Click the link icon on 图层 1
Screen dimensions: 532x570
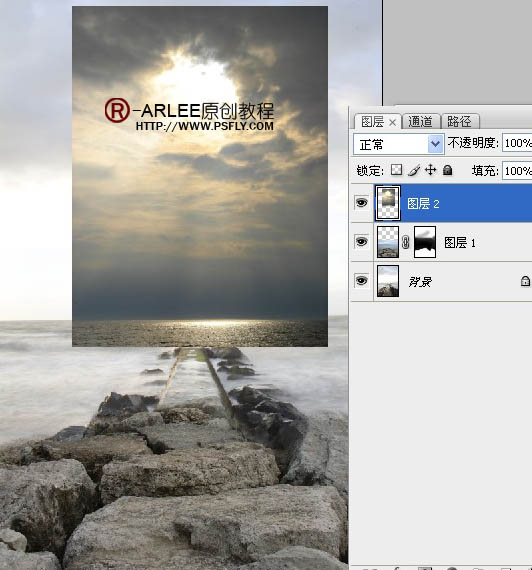click(406, 242)
